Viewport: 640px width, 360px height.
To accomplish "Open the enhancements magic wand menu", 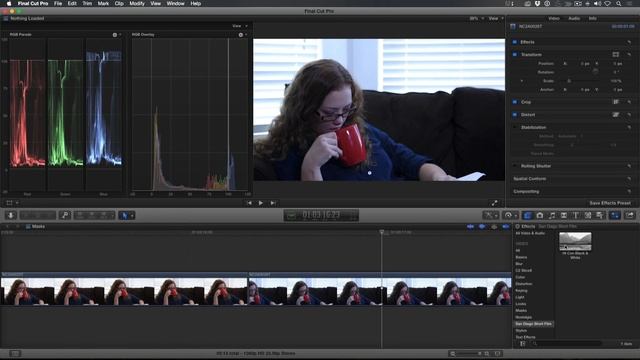I will (x=490, y=215).
